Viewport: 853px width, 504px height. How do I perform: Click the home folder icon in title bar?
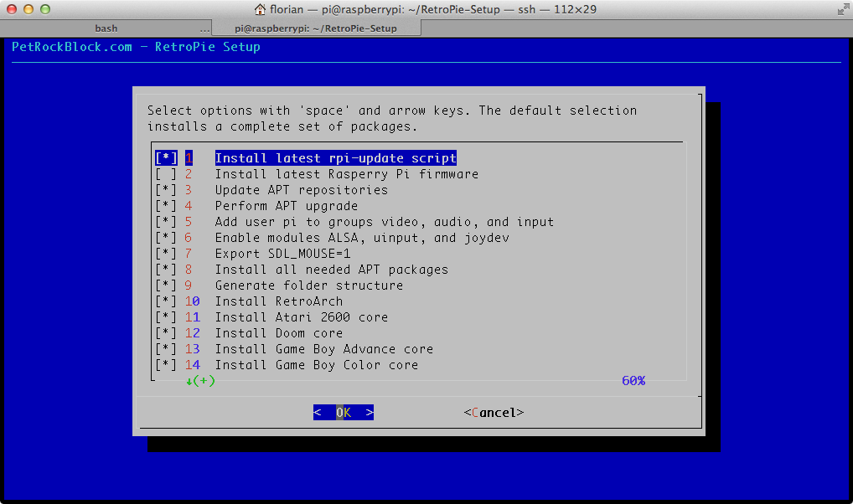tap(260, 9)
